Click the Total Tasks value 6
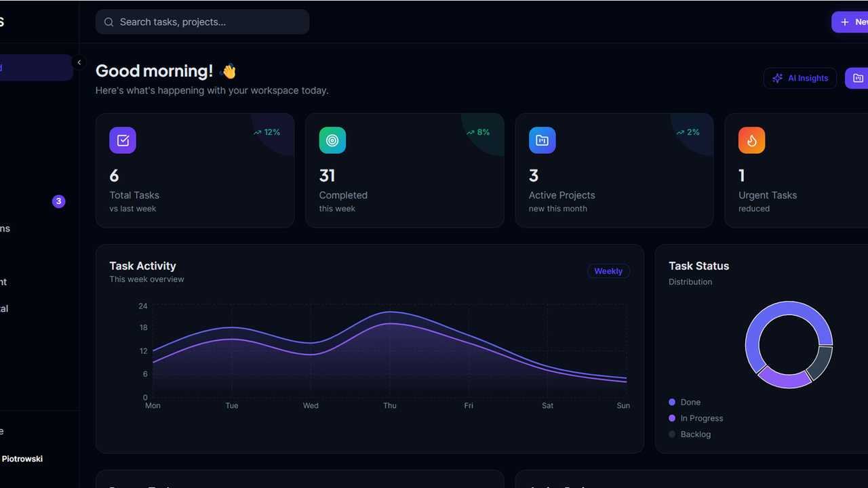Viewport: 868px width, 488px height. pyautogui.click(x=114, y=176)
